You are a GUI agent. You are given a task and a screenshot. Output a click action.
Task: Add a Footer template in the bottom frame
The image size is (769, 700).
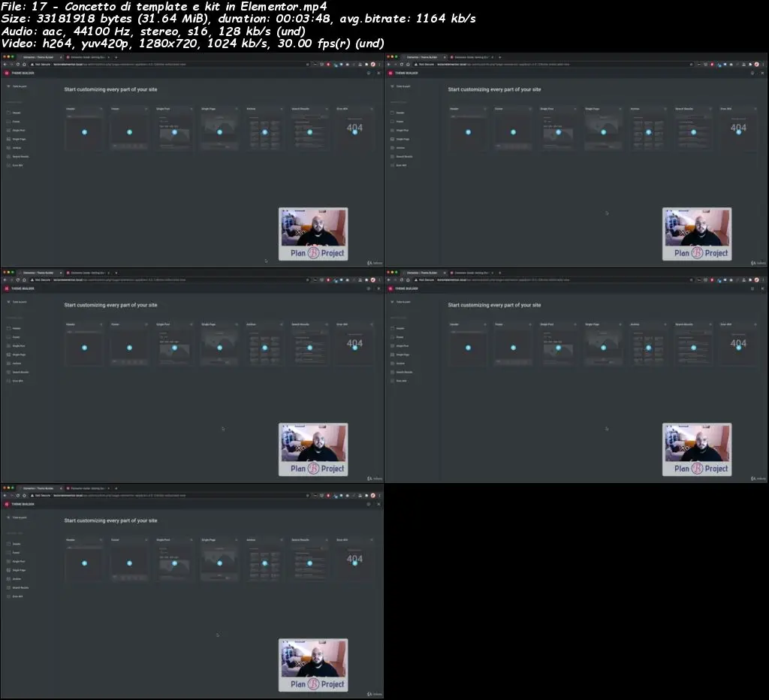(x=129, y=563)
